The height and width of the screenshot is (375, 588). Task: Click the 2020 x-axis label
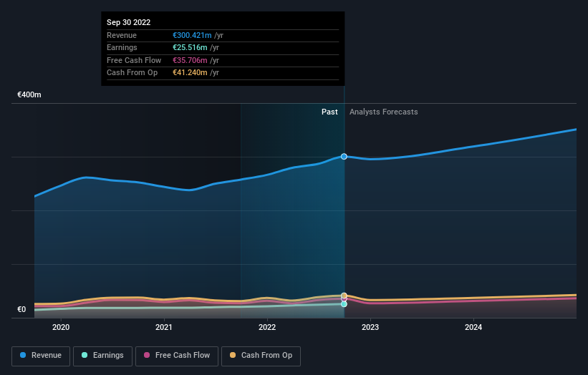pos(61,327)
